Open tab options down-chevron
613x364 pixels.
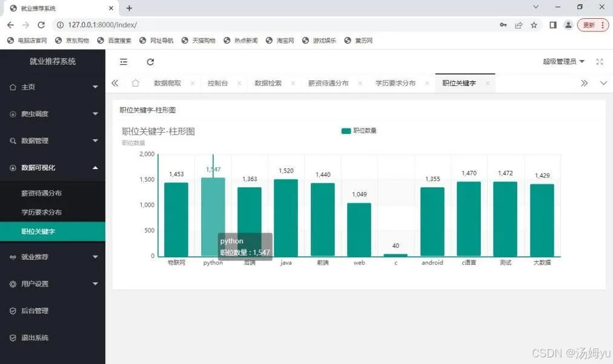(603, 83)
